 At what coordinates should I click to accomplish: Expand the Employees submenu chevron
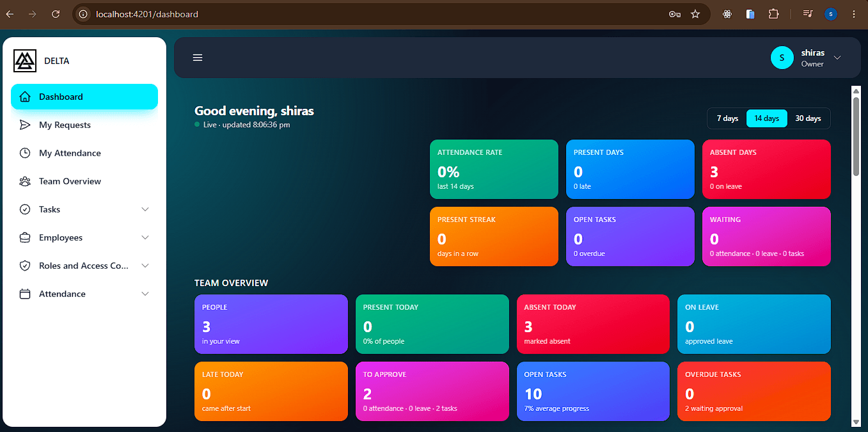[x=145, y=237]
